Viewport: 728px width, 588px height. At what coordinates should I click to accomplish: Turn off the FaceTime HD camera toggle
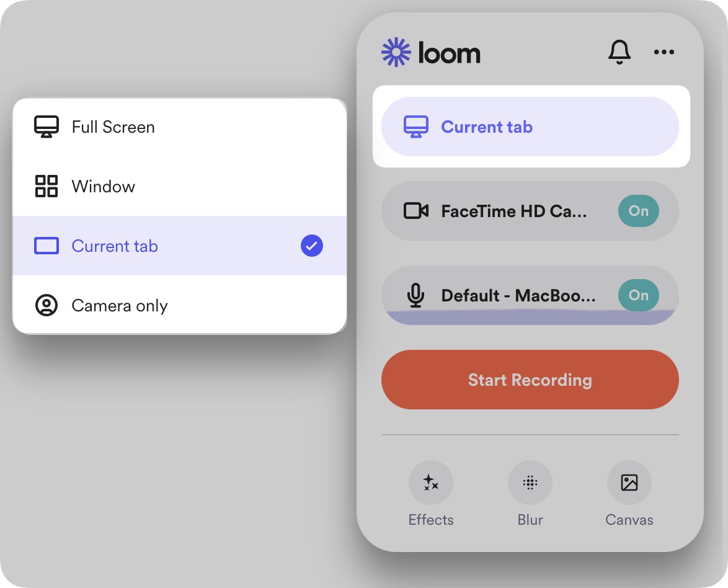pos(638,211)
